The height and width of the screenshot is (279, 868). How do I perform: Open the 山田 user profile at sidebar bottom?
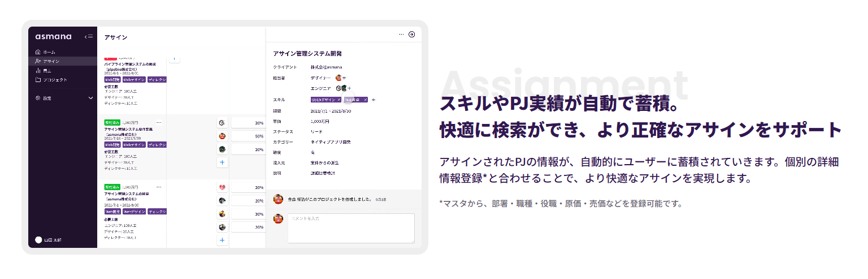point(49,240)
